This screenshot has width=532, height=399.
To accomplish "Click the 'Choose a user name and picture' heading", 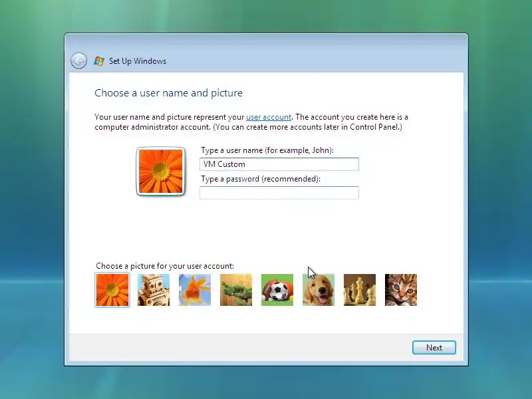I will [169, 93].
